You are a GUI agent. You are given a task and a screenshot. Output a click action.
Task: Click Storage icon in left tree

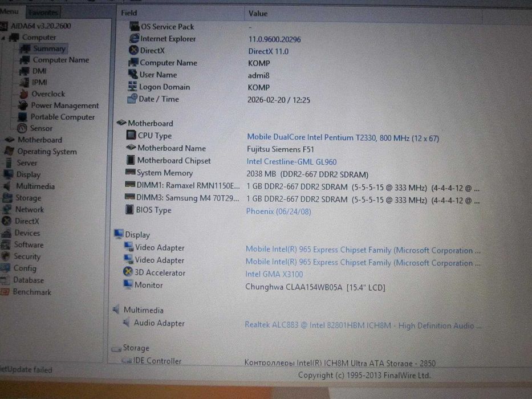coord(7,198)
